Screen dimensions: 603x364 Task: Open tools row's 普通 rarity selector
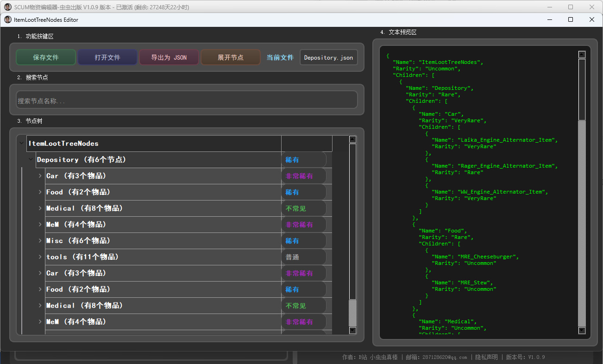click(304, 257)
